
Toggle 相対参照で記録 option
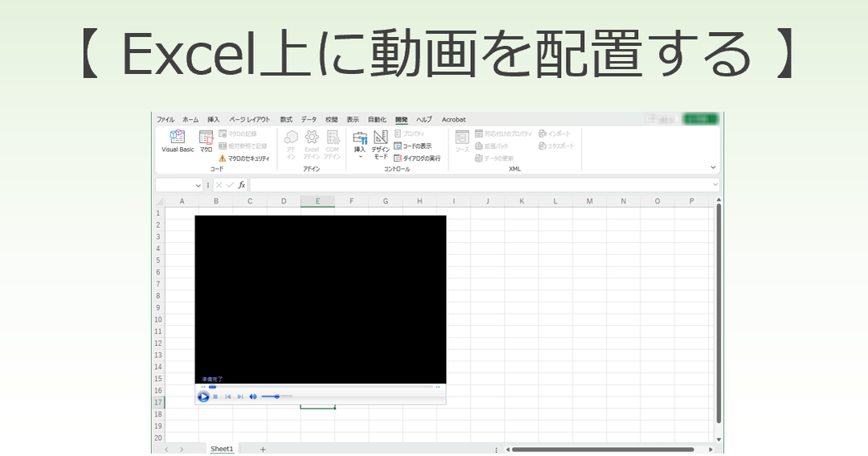[x=243, y=146]
